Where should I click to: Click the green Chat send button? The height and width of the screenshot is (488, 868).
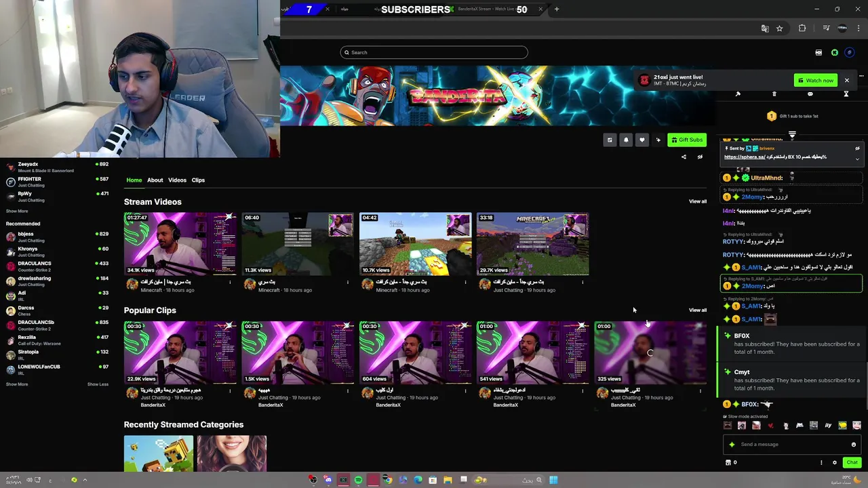pyautogui.click(x=852, y=462)
